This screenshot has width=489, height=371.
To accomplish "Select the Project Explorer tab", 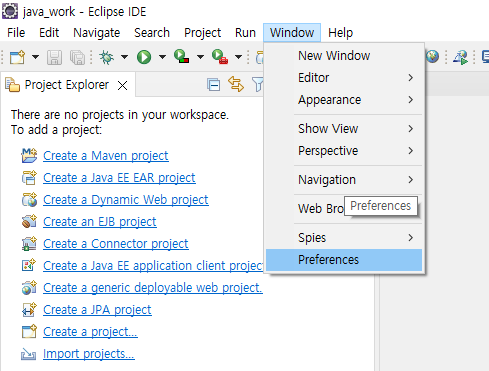I will tap(67, 85).
